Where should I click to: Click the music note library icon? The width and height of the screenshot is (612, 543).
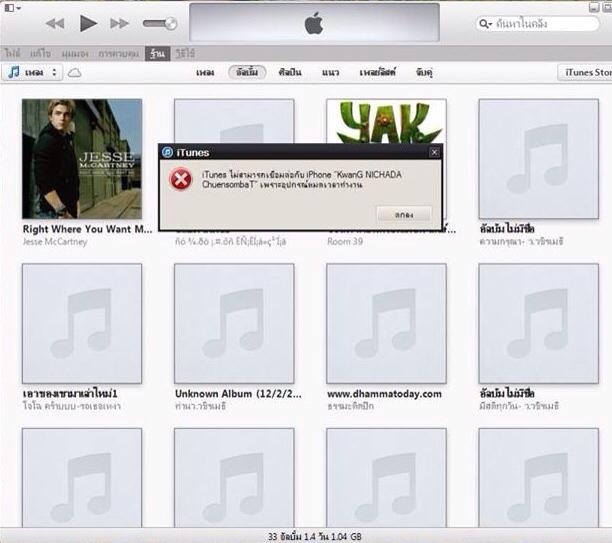tap(14, 72)
